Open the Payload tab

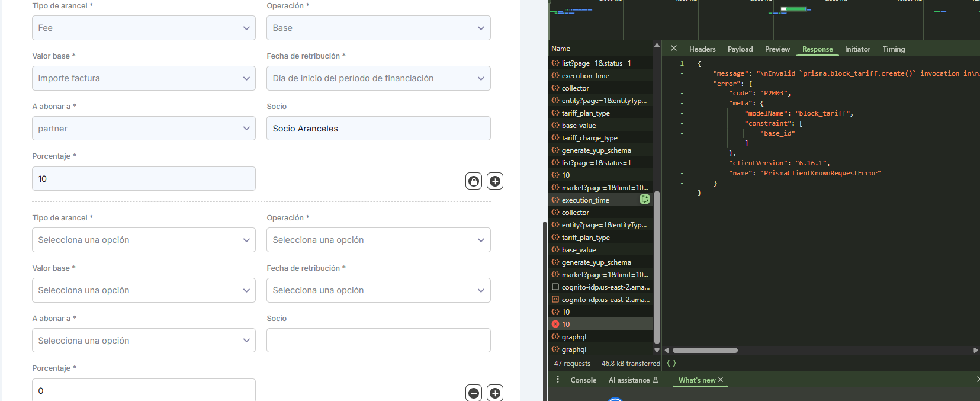(740, 49)
